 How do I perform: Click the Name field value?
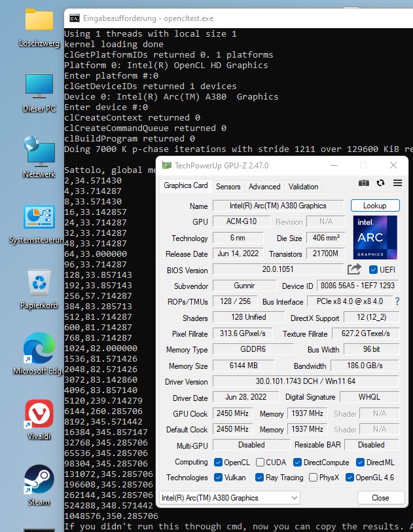tap(278, 206)
